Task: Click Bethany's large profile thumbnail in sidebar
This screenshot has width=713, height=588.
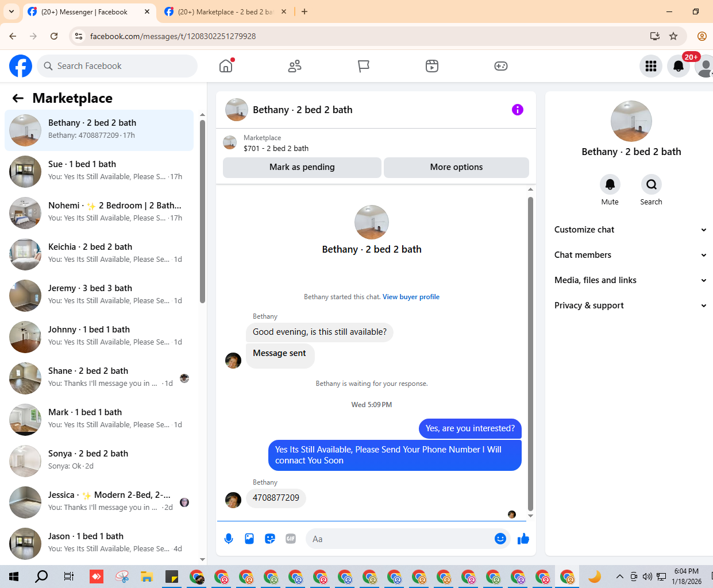Action: [x=631, y=121]
